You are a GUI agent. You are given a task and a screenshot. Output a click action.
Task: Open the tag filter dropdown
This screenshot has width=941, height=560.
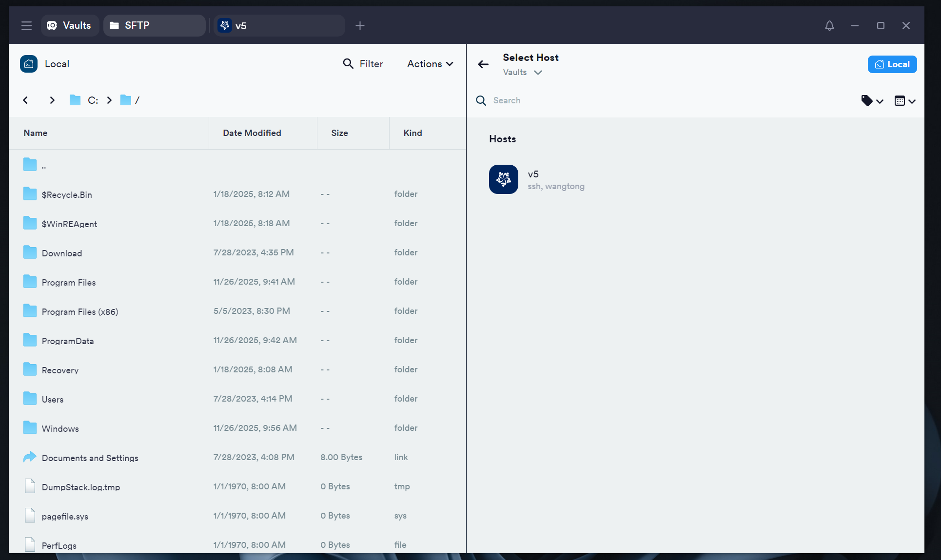pyautogui.click(x=872, y=101)
